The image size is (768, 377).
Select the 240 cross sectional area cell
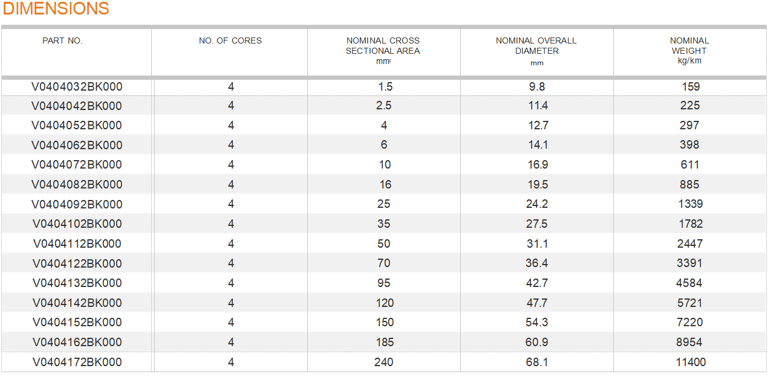[x=384, y=362]
